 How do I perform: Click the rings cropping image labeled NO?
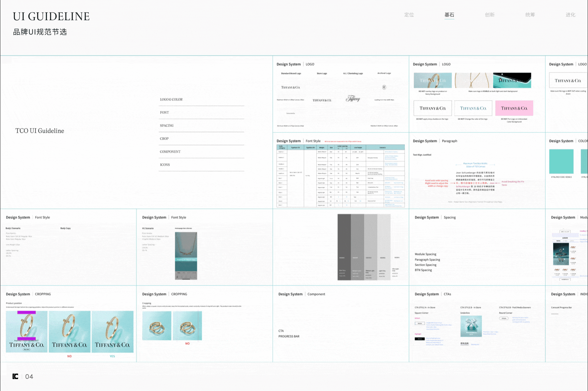click(187, 326)
